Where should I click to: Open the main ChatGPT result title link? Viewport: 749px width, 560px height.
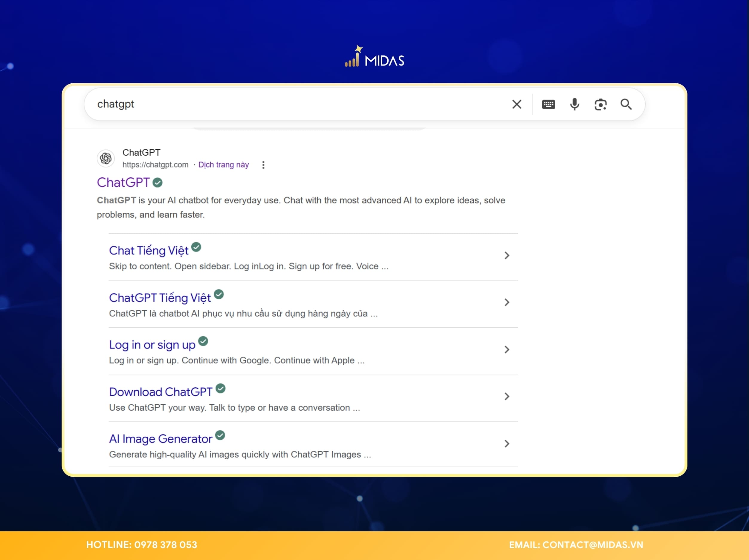(123, 182)
